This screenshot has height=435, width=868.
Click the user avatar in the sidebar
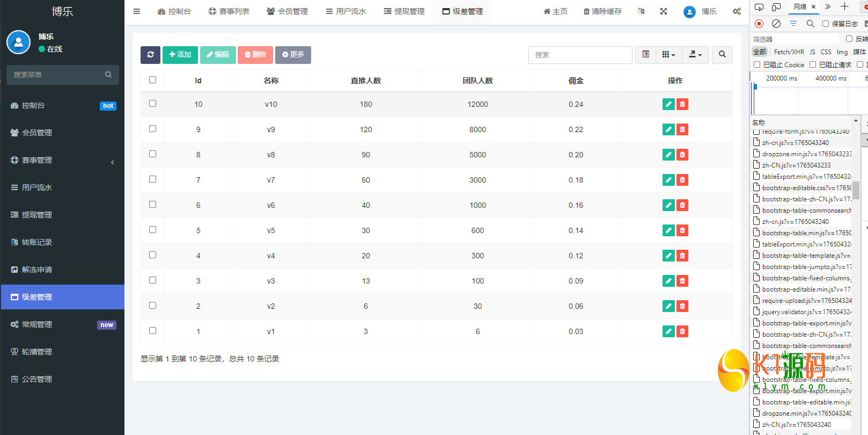pyautogui.click(x=18, y=42)
